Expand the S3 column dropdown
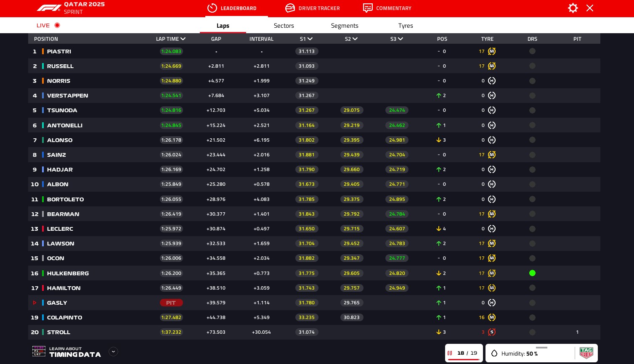Viewport: 634px width, 364px height. tap(401, 39)
